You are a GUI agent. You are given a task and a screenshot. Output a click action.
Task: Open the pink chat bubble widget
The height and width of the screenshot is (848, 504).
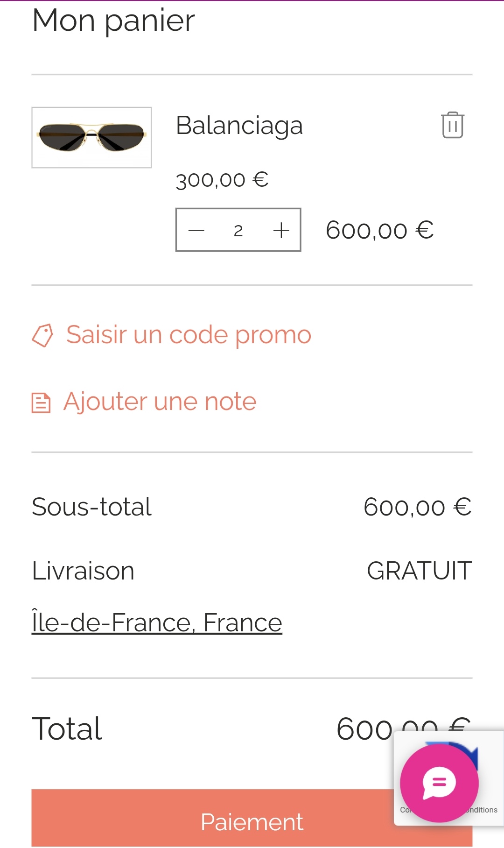(x=439, y=783)
